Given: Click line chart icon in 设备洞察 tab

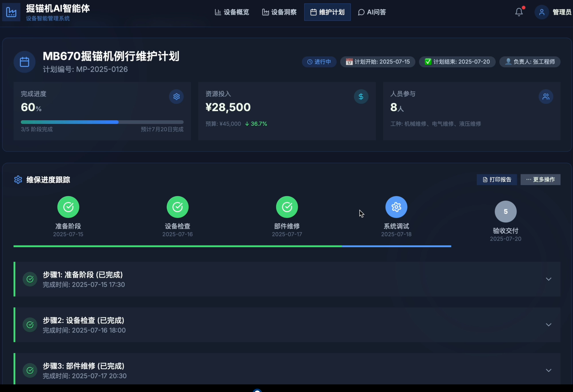Looking at the screenshot, I should (x=265, y=12).
